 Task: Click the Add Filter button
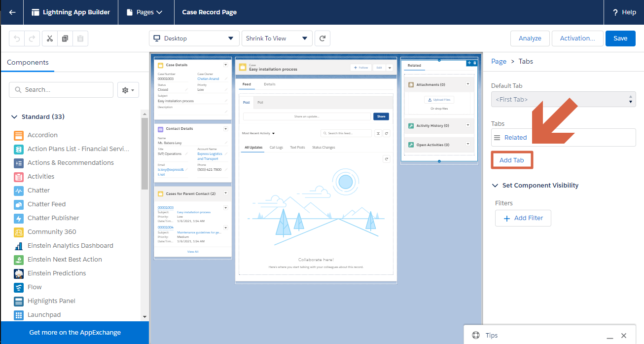[523, 218]
